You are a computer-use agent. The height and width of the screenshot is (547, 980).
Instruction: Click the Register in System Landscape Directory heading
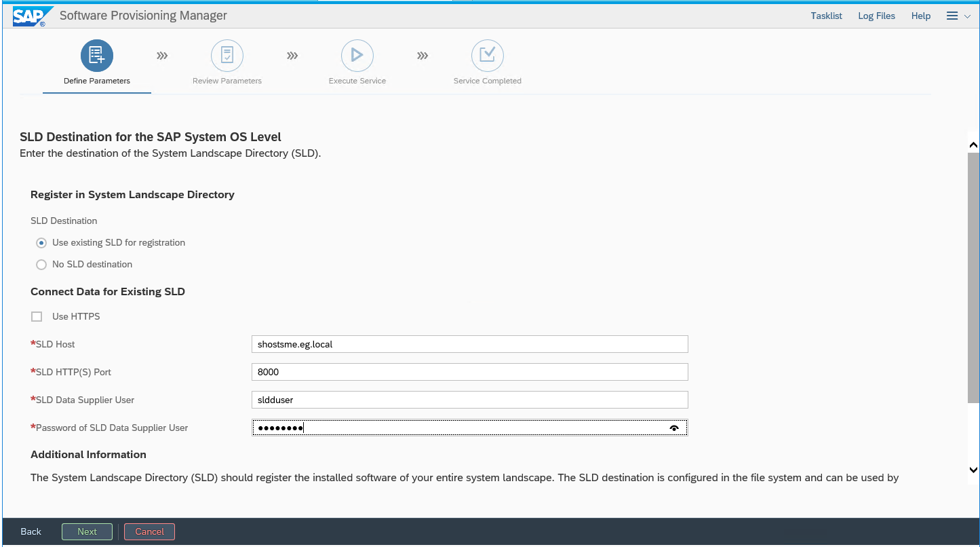[x=132, y=195]
